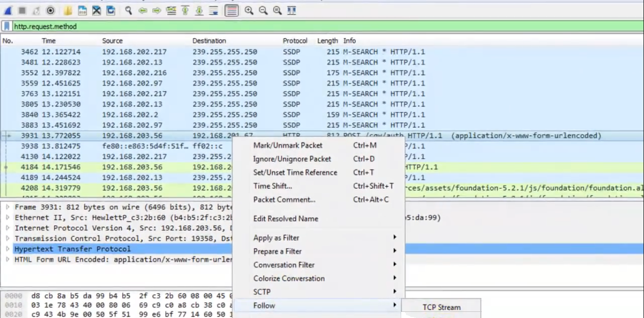Find a packet with the magnifier icon
Screen dimensions: 644x318
(128, 10)
